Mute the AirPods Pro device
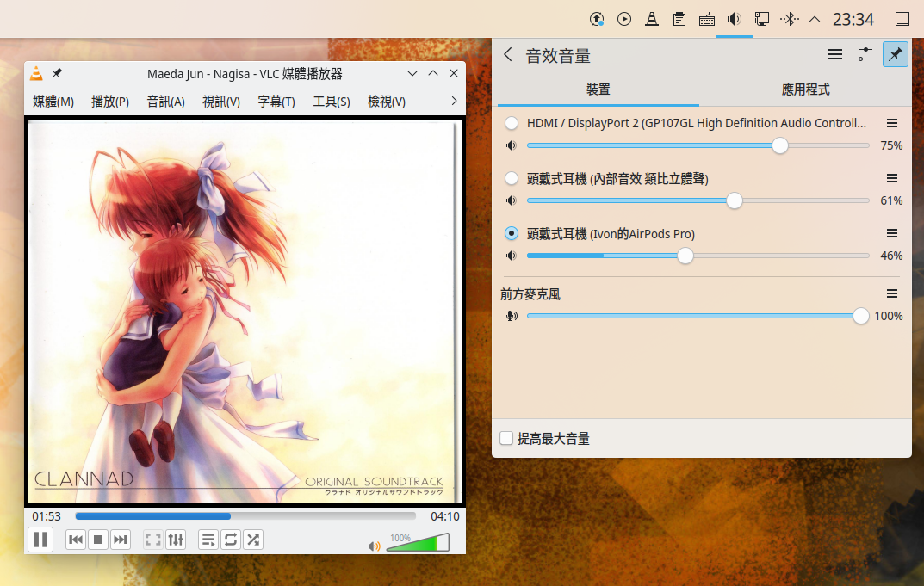 pos(512,256)
